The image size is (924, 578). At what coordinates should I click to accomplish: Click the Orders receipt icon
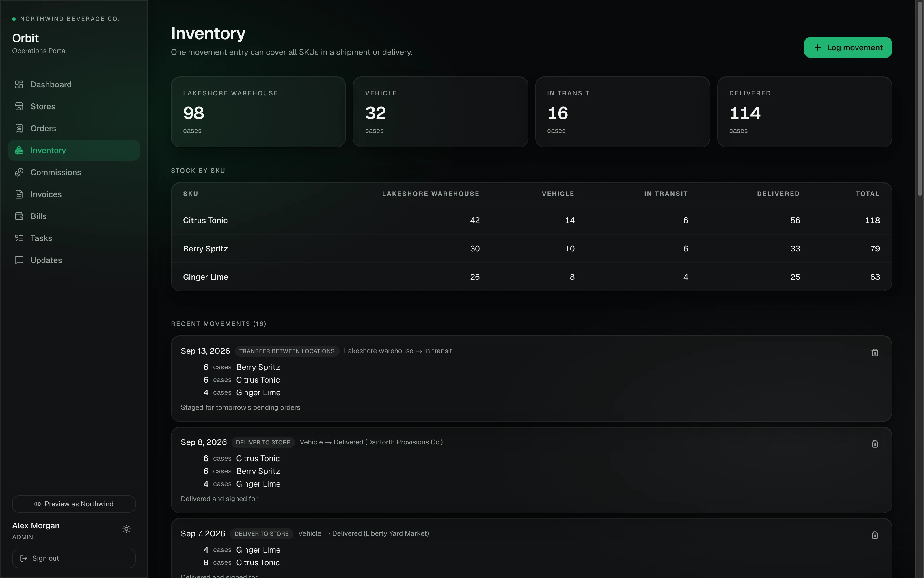[19, 128]
